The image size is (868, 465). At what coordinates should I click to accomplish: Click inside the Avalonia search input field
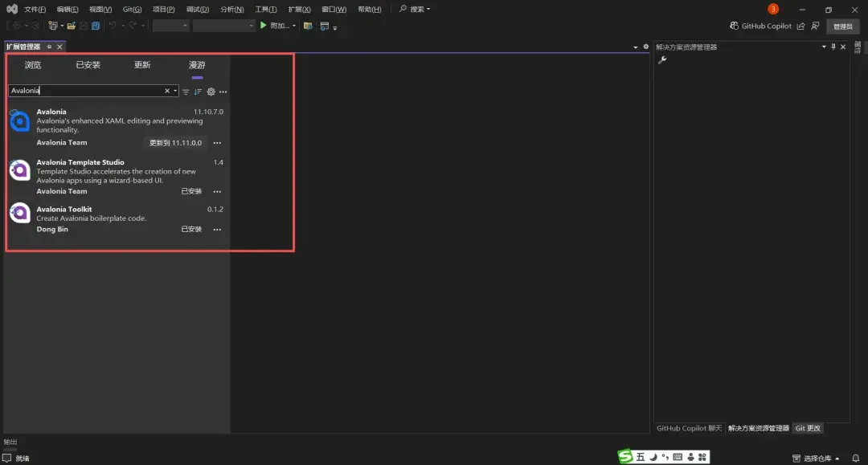click(80, 90)
